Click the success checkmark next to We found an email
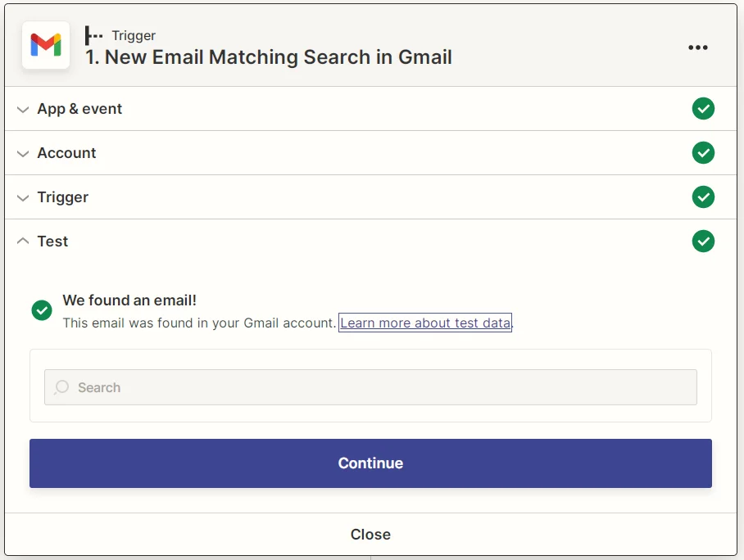The height and width of the screenshot is (560, 744). tap(41, 310)
